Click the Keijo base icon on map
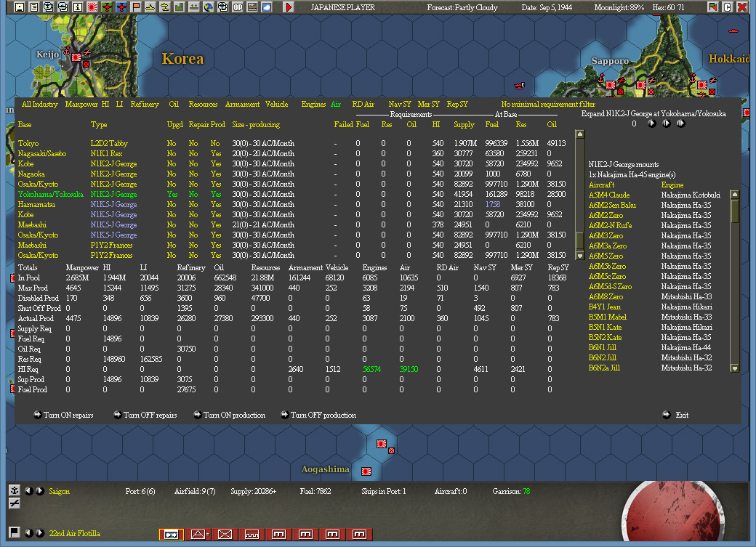The width and height of the screenshot is (756, 547). pyautogui.click(x=76, y=57)
